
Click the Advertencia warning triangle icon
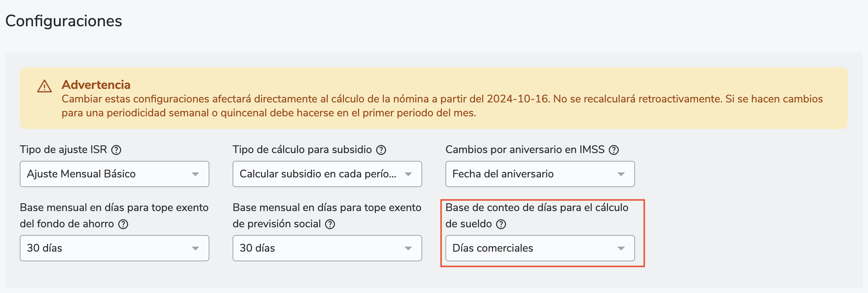45,86
